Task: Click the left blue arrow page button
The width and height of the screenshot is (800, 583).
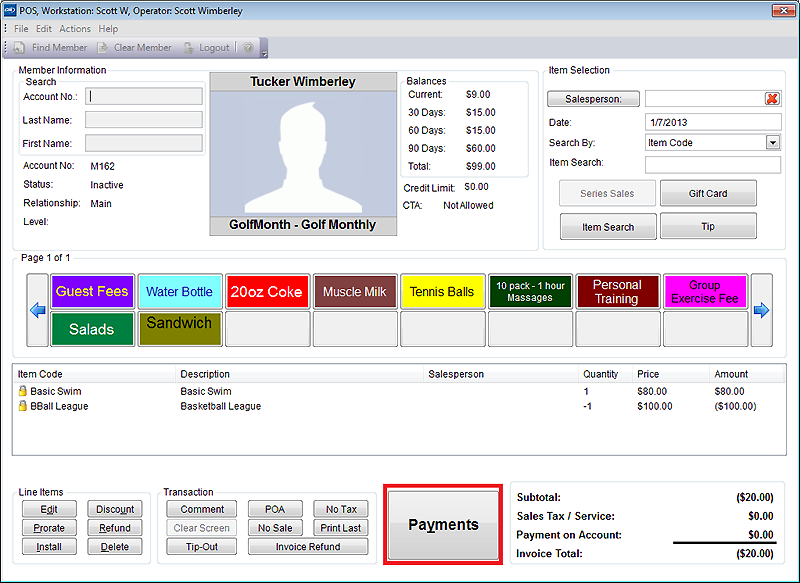Action: (x=38, y=310)
